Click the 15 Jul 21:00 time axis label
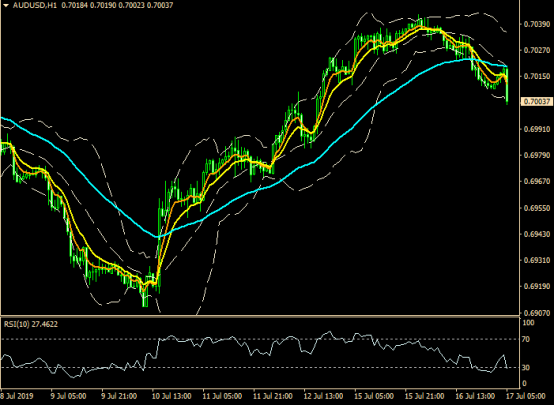Image resolution: width=554 pixels, height=406 pixels. (424, 396)
